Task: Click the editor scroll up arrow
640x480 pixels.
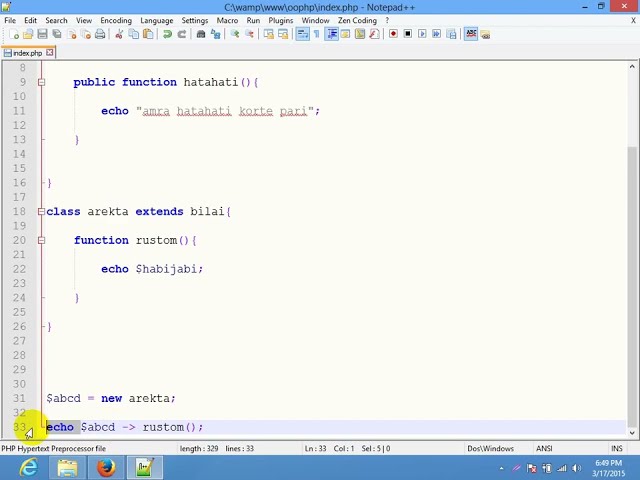Action: (632, 67)
